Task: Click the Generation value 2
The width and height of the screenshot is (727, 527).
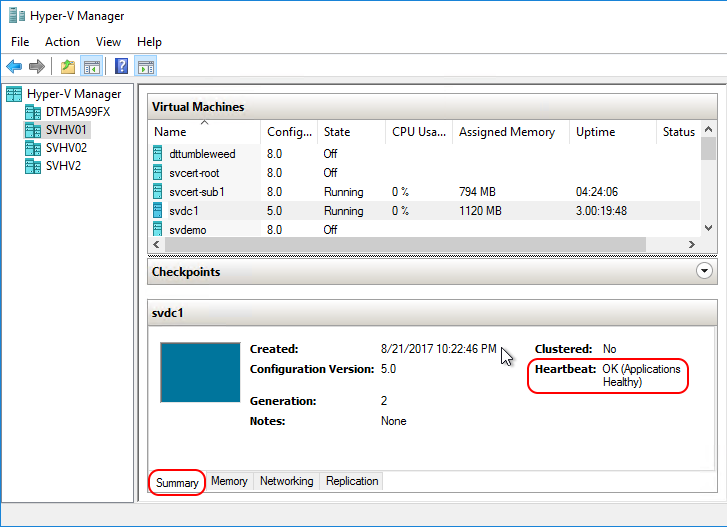Action: tap(384, 400)
